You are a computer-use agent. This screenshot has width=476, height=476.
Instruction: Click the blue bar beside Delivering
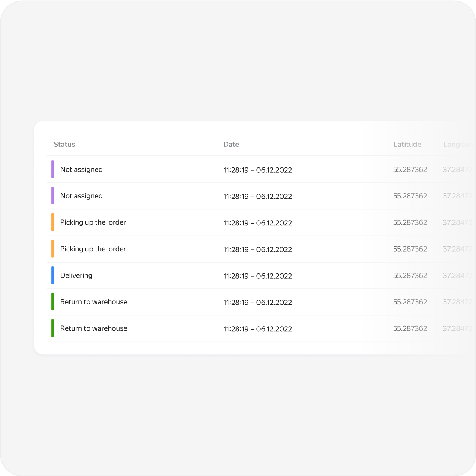click(x=52, y=275)
